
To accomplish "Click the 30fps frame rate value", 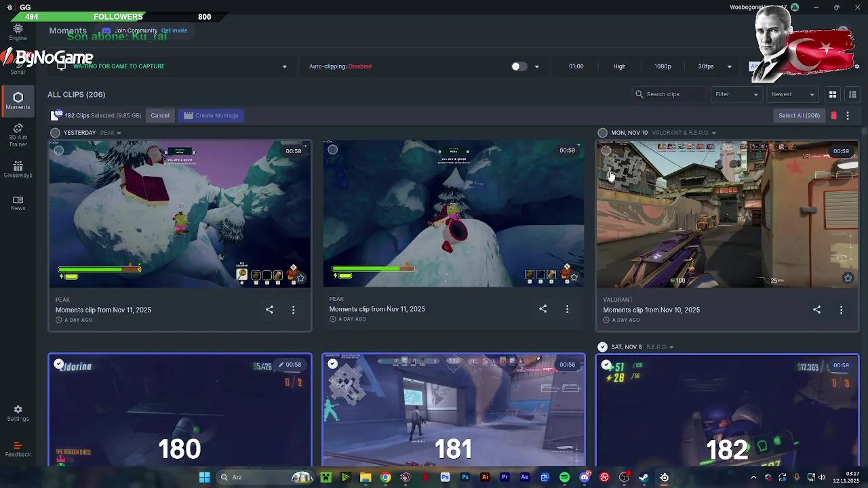I will point(706,66).
